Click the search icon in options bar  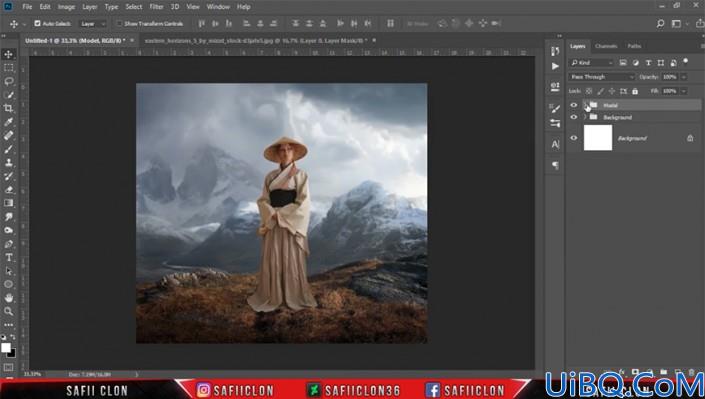click(660, 23)
